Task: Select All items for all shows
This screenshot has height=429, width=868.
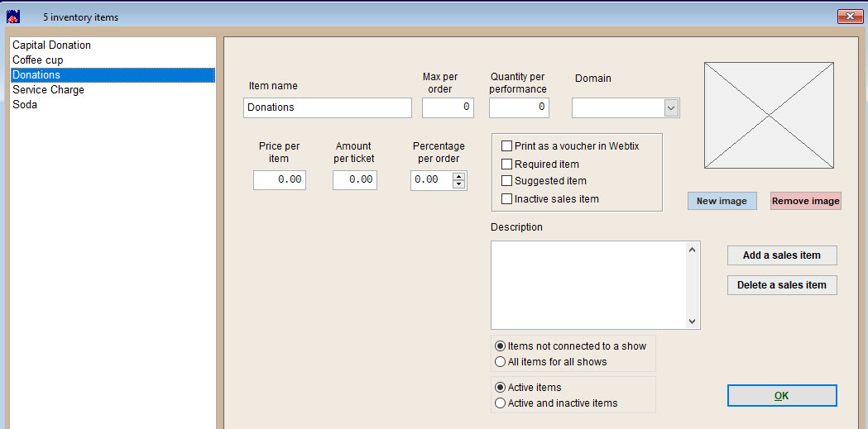Action: 500,362
